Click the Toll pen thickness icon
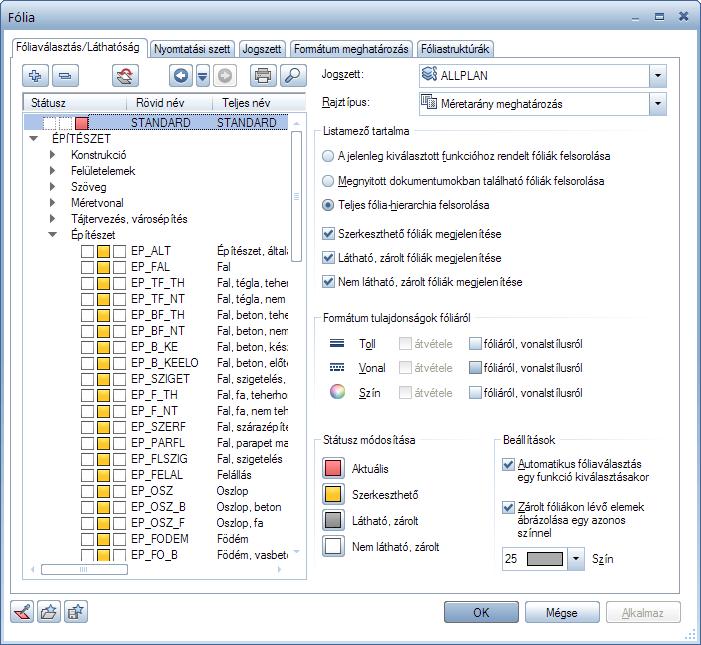701x645 pixels. [337, 343]
